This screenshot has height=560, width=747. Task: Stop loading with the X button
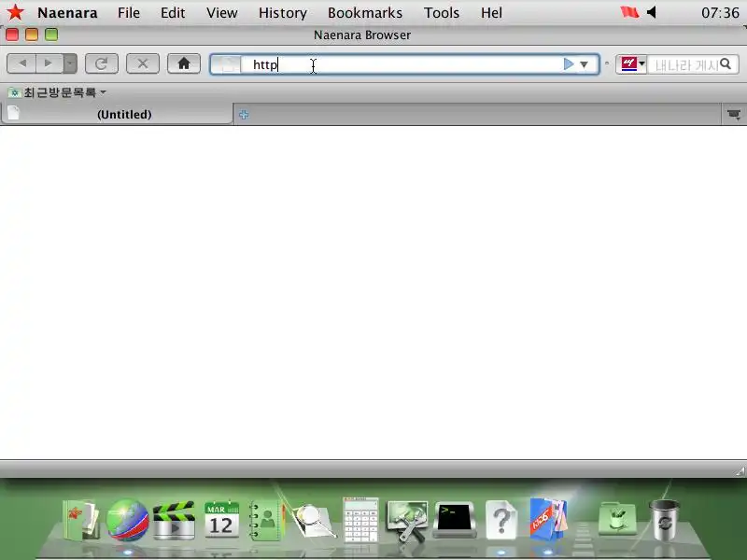point(143,63)
